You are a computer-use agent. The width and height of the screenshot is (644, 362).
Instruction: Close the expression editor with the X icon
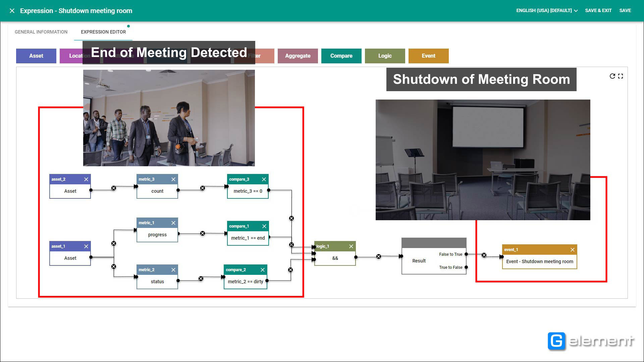[x=12, y=11]
